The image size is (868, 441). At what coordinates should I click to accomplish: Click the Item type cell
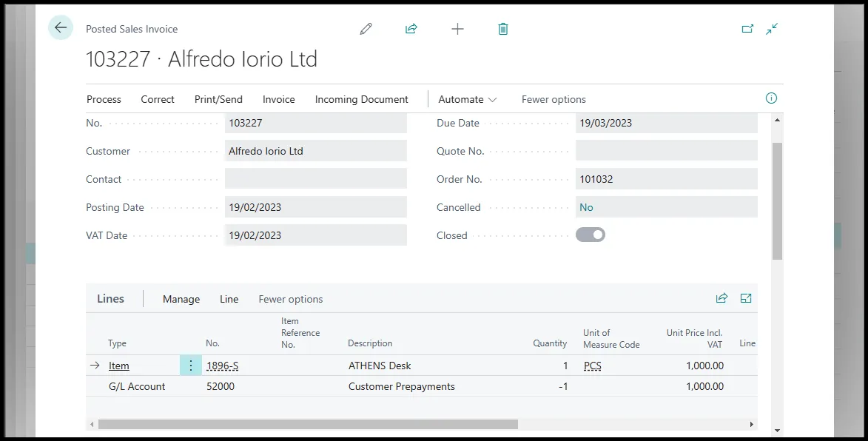(119, 366)
